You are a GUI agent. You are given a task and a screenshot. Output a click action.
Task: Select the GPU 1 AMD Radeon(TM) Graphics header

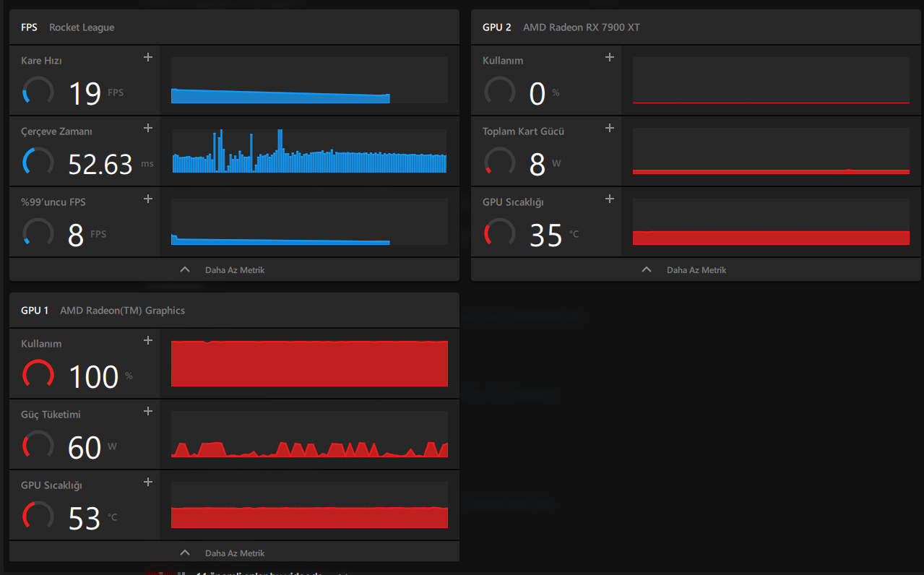tap(234, 311)
